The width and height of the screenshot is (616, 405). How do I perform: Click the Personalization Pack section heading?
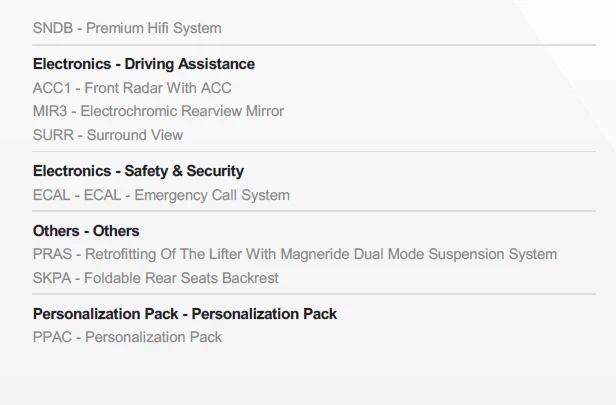185,314
